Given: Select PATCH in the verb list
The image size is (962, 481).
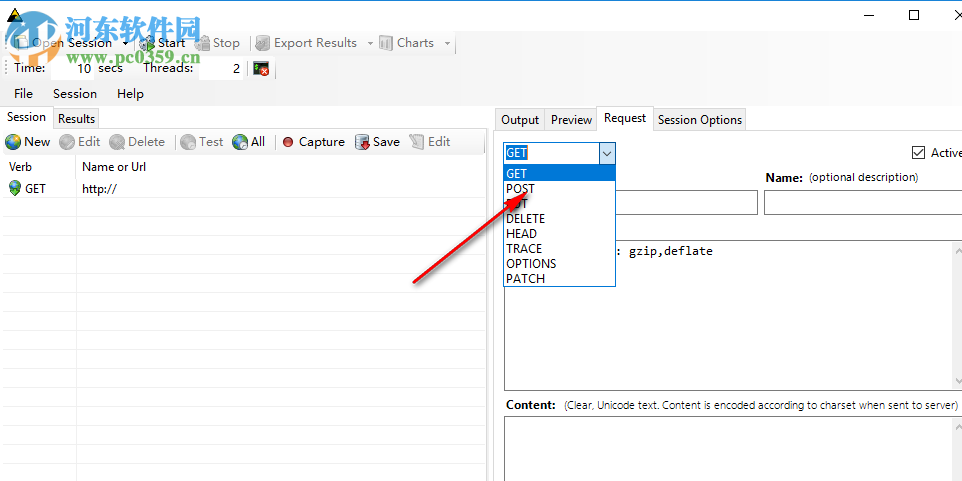Looking at the screenshot, I should 560,279.
